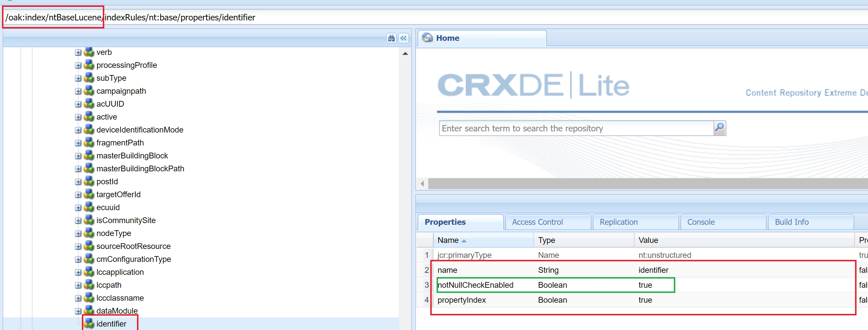This screenshot has height=330, width=868.
Task: Click the node icon beside fragmentPath
Action: click(89, 143)
